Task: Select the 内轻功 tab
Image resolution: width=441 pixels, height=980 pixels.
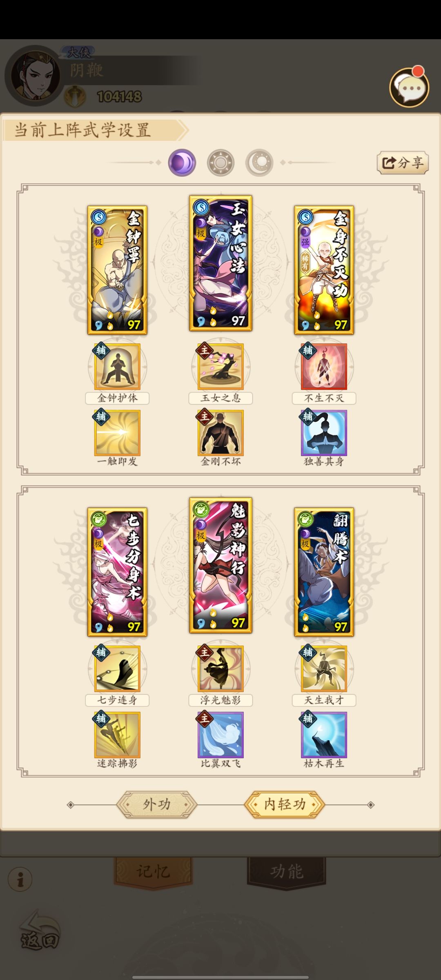Action: pyautogui.click(x=285, y=804)
